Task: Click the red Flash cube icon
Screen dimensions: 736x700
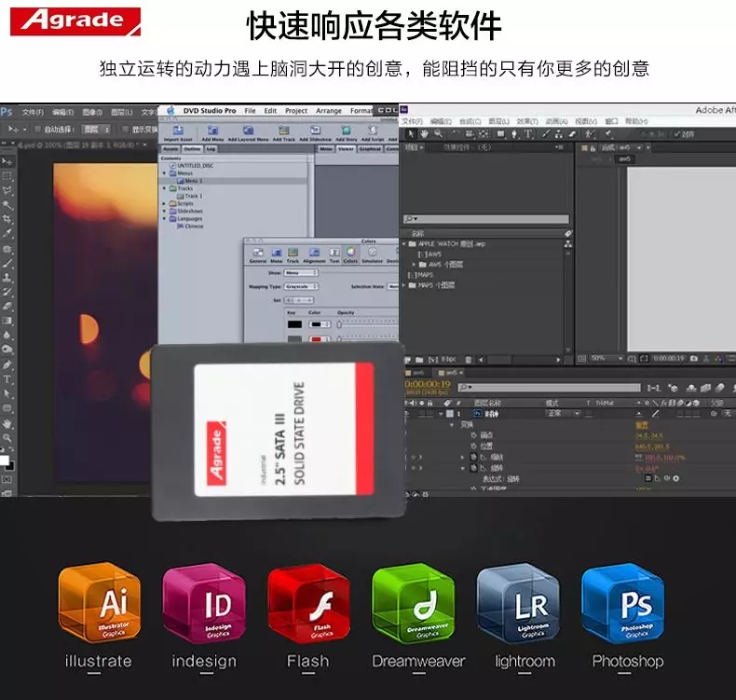Action: [x=308, y=603]
